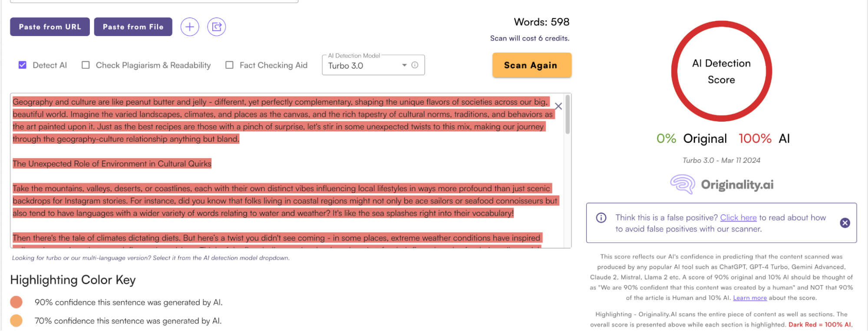Enable the Fact Checking Aid checkbox
Image resolution: width=868 pixels, height=331 pixels.
pyautogui.click(x=229, y=65)
